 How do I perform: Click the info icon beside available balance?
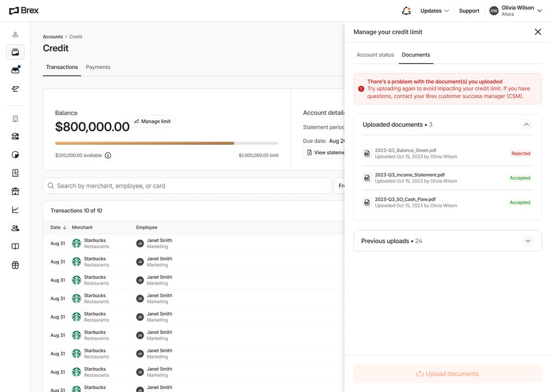tap(108, 155)
